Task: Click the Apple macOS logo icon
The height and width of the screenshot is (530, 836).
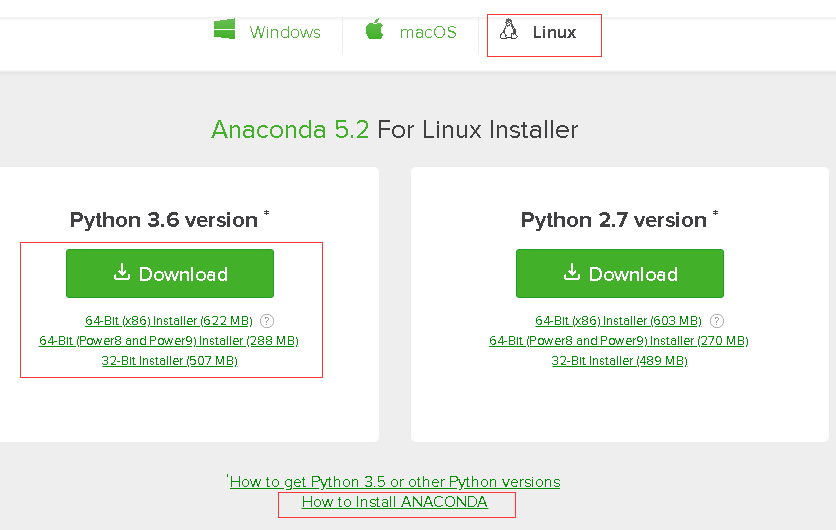Action: point(375,29)
